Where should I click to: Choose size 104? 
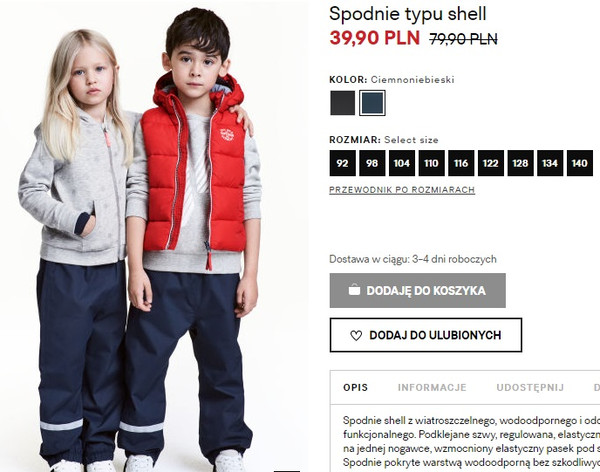pos(402,163)
